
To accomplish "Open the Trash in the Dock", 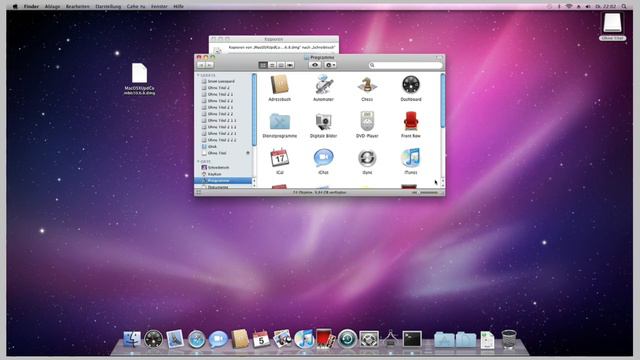I will [x=509, y=339].
